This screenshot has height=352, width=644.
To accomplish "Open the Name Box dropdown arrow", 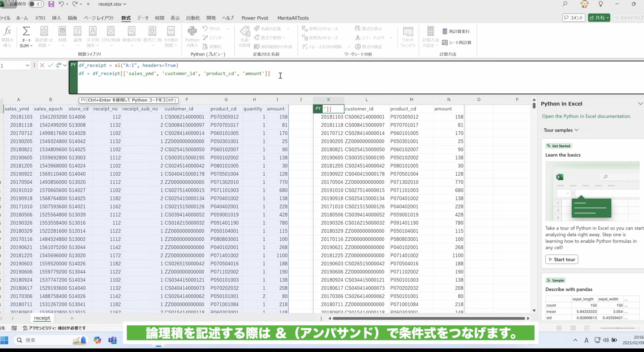I will 27,65.
